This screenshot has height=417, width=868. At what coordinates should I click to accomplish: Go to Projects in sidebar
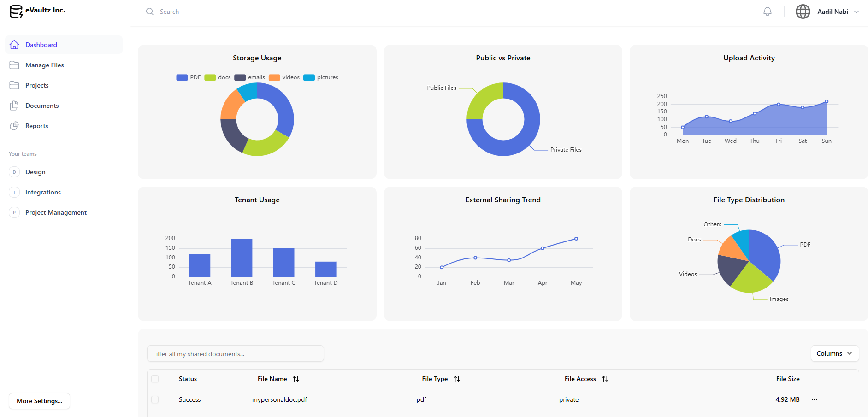(x=37, y=85)
